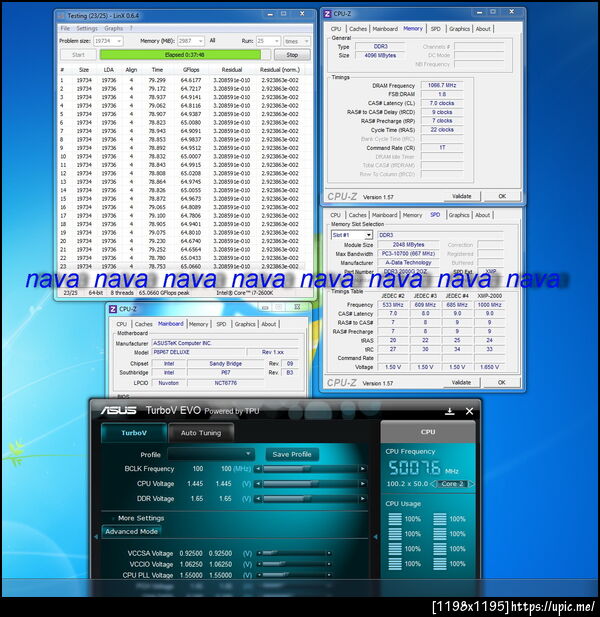Increase VCCIO Voltage with right arrow
The height and width of the screenshot is (617, 600).
pyautogui.click(x=329, y=564)
